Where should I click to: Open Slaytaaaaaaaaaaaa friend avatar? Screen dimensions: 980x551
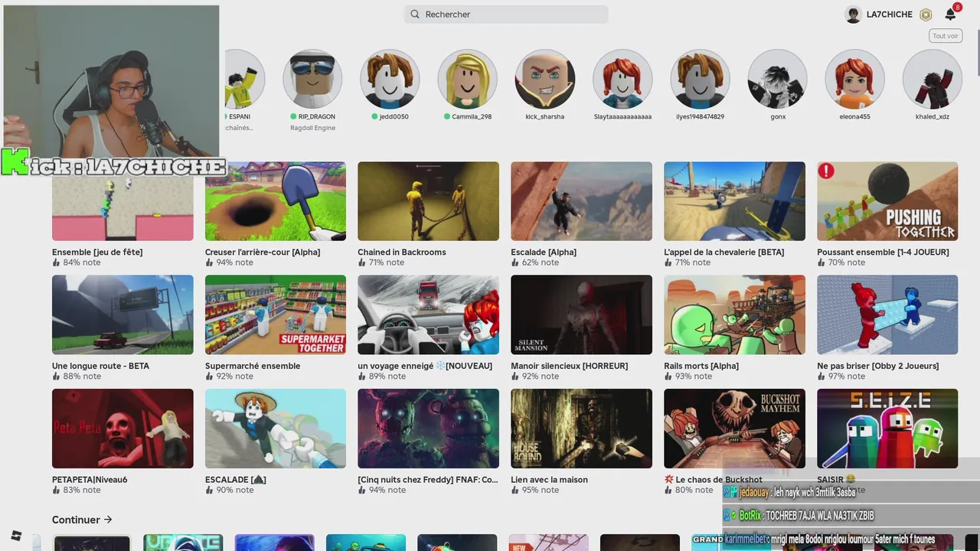(x=622, y=79)
